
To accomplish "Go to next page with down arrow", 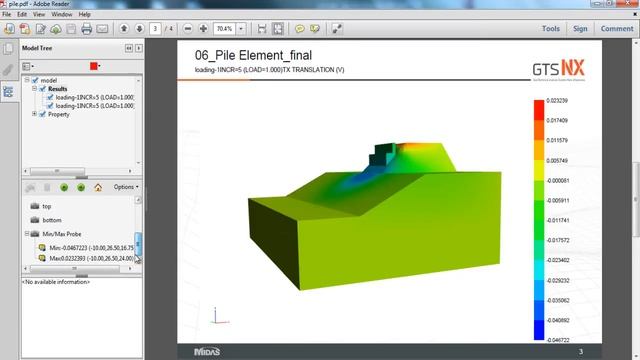I will coord(139,29).
